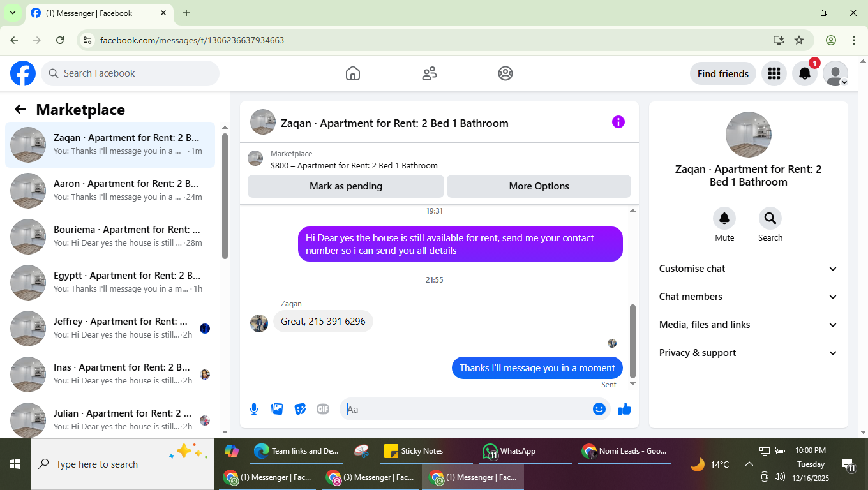Select the 'Great, 215 391 6296' message

pyautogui.click(x=323, y=322)
